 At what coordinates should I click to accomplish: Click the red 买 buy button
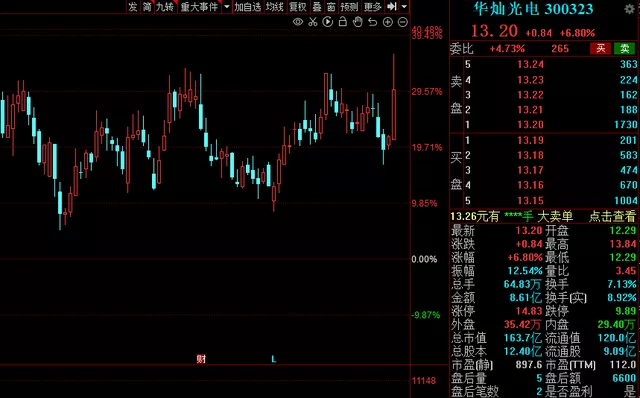pos(600,49)
